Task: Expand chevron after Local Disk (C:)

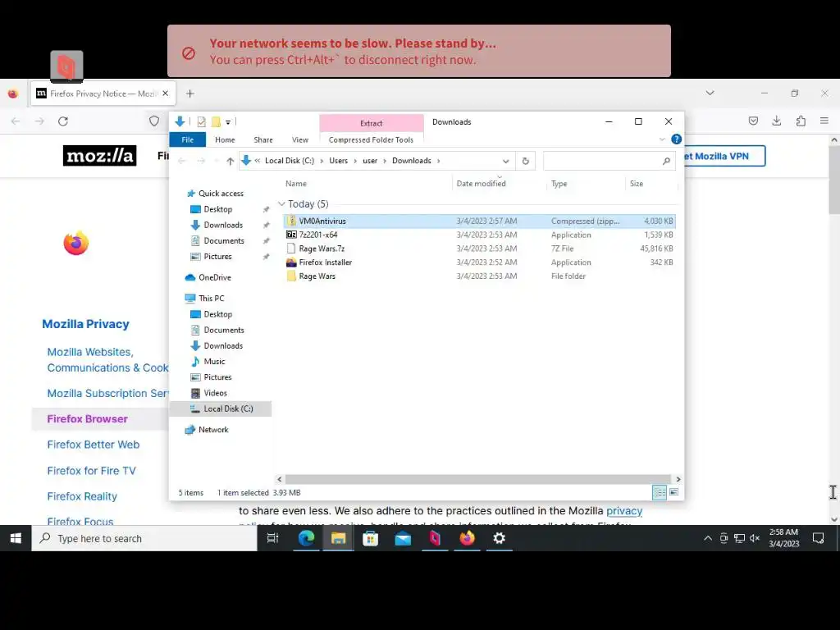Action: pyautogui.click(x=322, y=161)
